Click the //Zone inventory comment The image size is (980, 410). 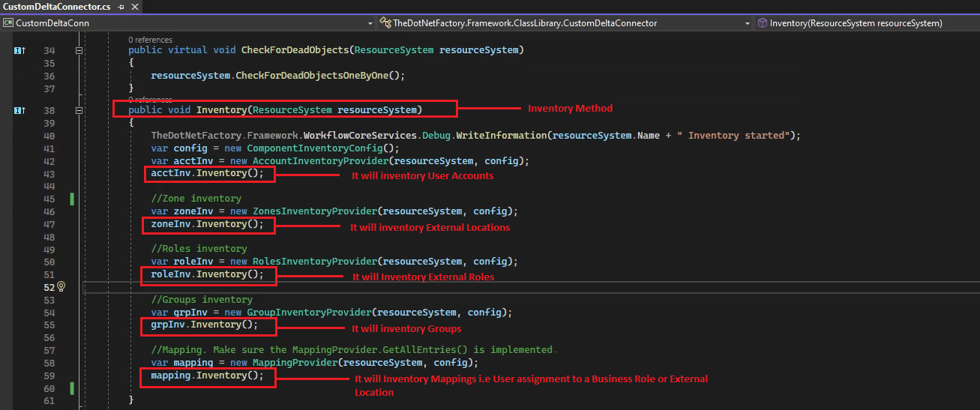click(x=196, y=199)
